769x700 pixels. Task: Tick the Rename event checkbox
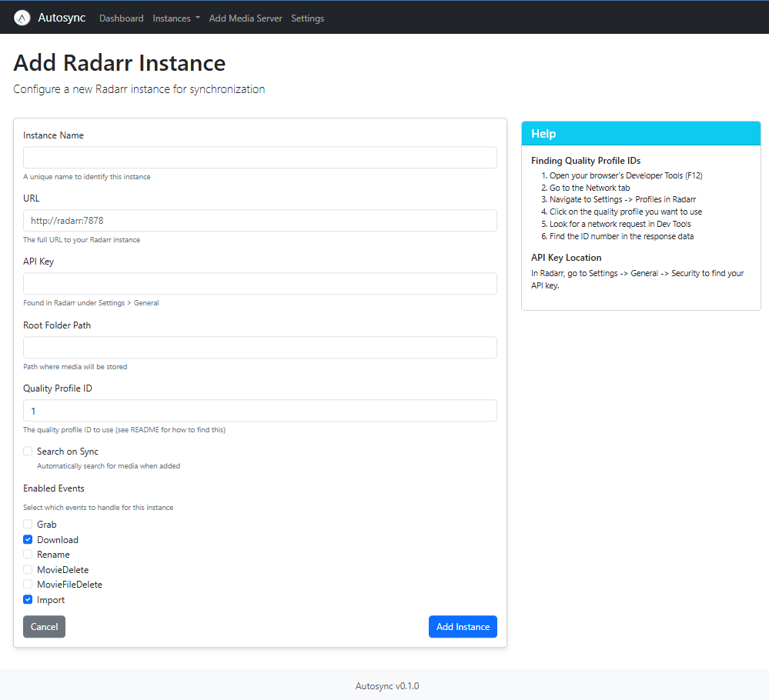[x=28, y=554]
